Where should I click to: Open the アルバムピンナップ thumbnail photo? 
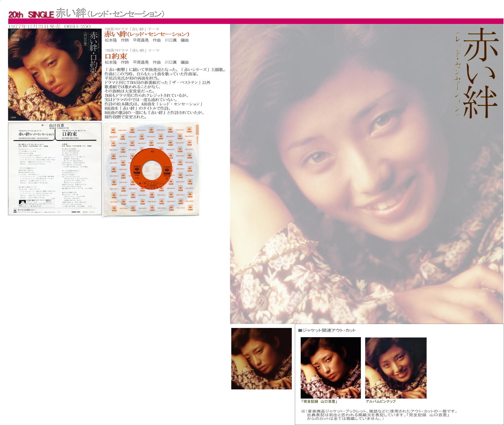[x=396, y=368]
